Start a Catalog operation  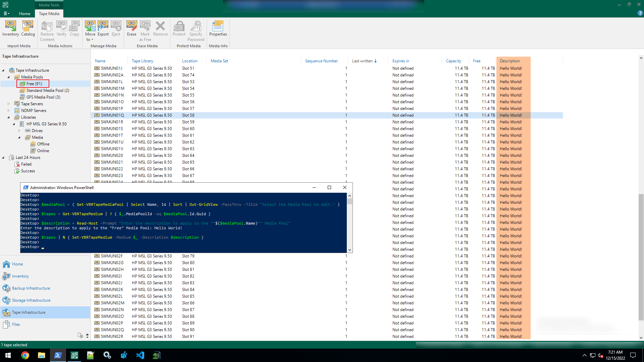coord(28,29)
